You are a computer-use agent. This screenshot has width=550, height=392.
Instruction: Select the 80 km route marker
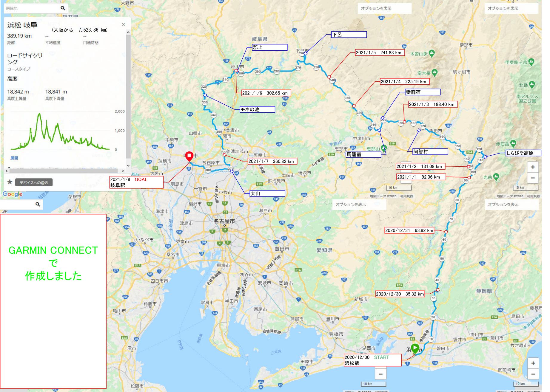(x=457, y=200)
